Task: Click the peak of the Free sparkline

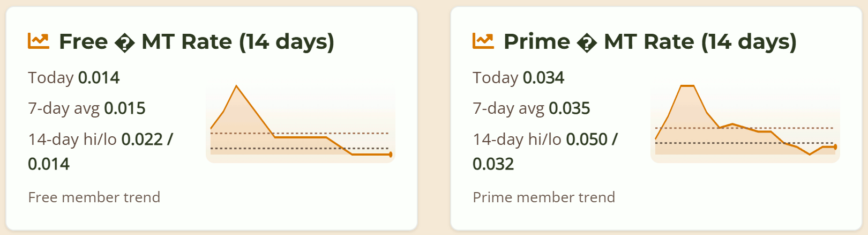Action: 236,86
